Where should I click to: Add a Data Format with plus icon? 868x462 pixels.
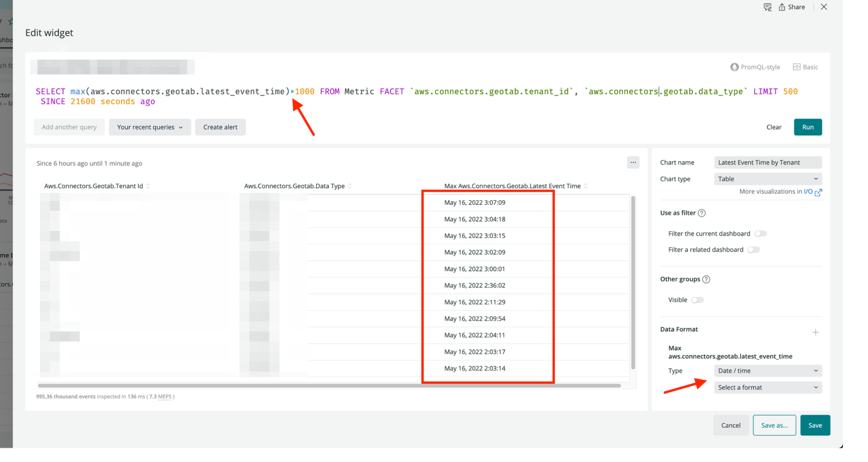(x=815, y=332)
